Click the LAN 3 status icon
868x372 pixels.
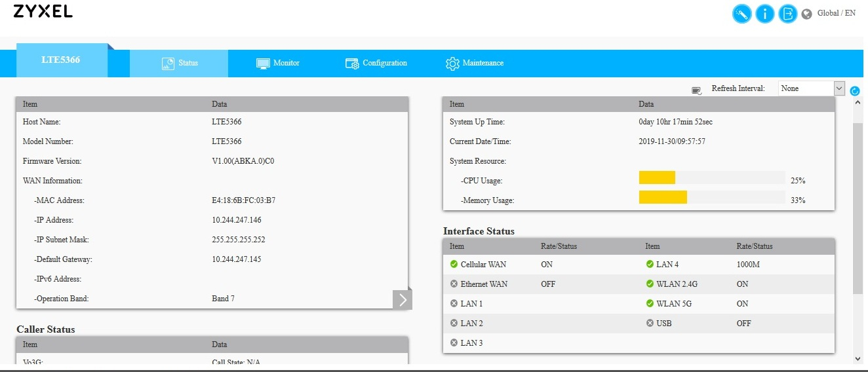[x=454, y=343]
